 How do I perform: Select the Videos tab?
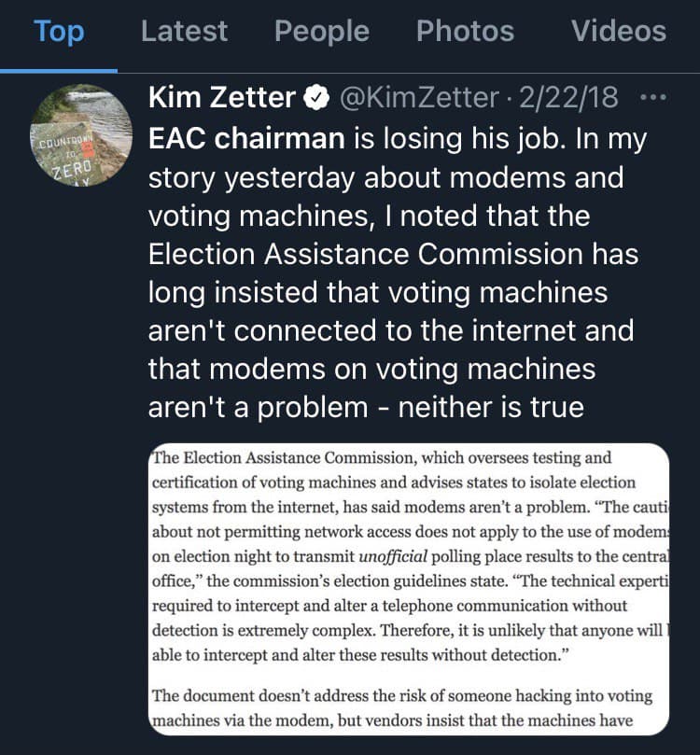point(619,32)
